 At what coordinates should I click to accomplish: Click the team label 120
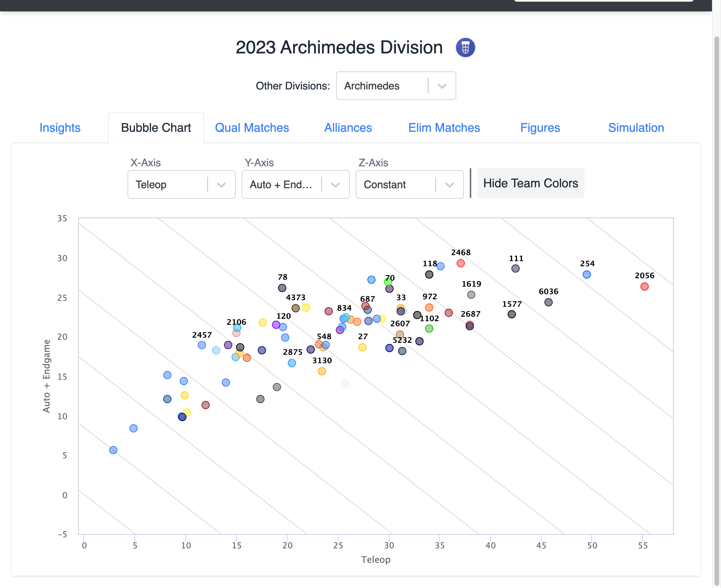point(283,316)
